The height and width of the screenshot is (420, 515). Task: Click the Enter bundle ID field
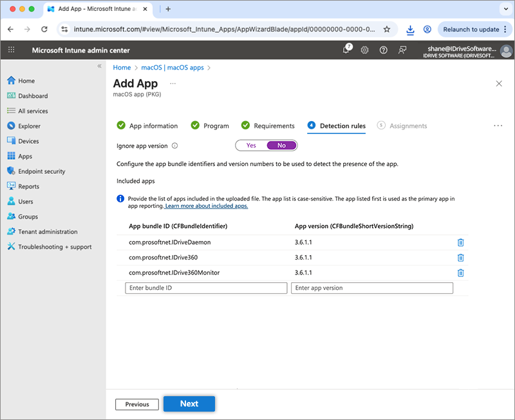[206, 288]
